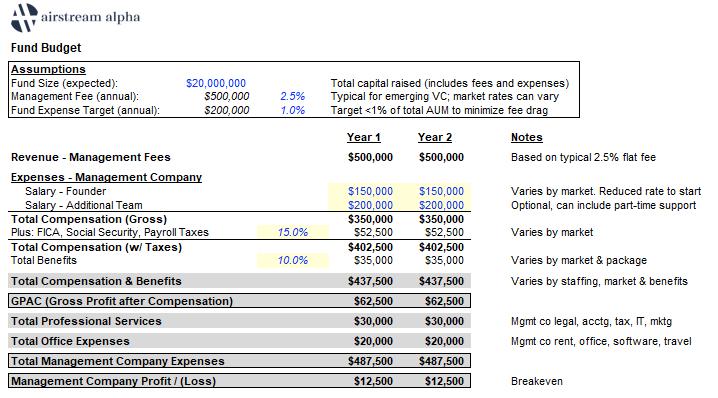Click the Varies by staffing, market & benefits note
718x398 pixels.
coord(599,281)
